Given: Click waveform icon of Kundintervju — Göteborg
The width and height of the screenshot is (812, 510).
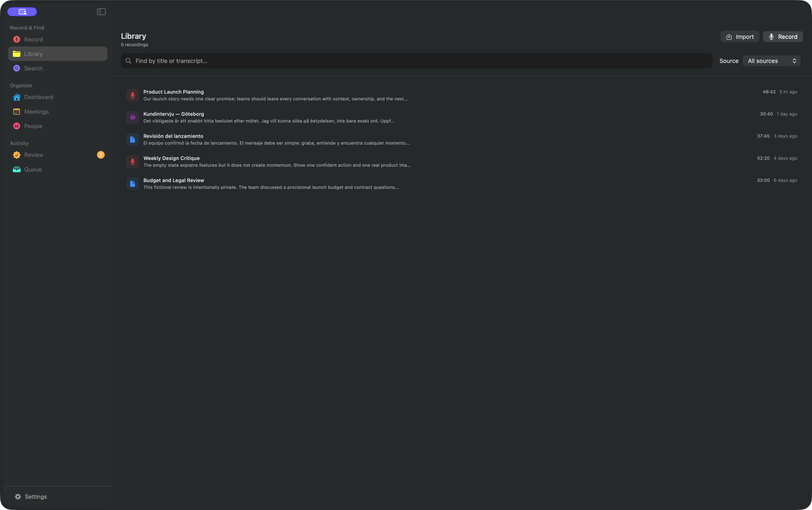Looking at the screenshot, I should (x=132, y=117).
